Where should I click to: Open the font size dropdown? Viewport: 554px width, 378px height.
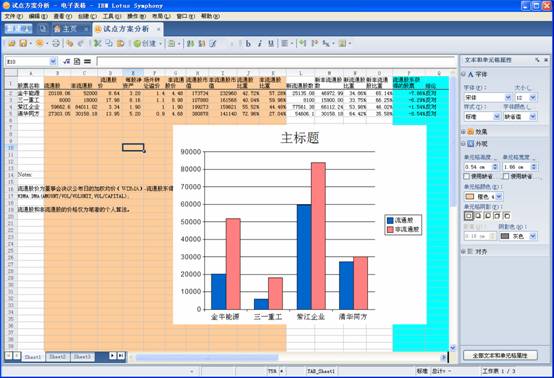point(533,97)
